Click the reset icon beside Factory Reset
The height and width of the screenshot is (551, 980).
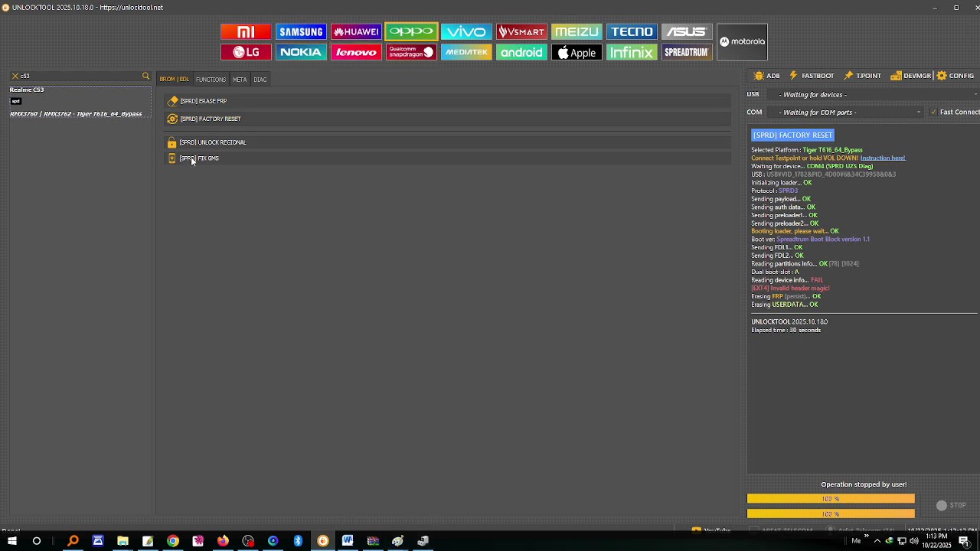(172, 119)
